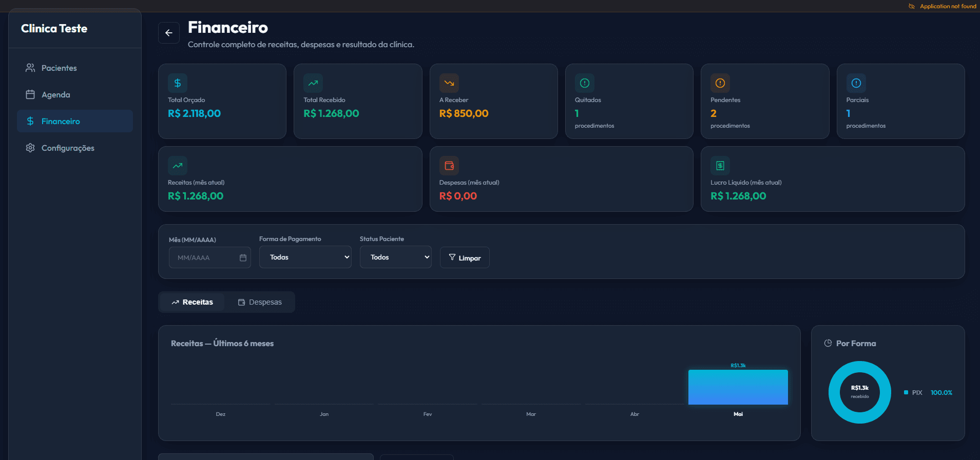This screenshot has width=980, height=460.
Task: Click the Pendentes count 2
Action: (714, 113)
